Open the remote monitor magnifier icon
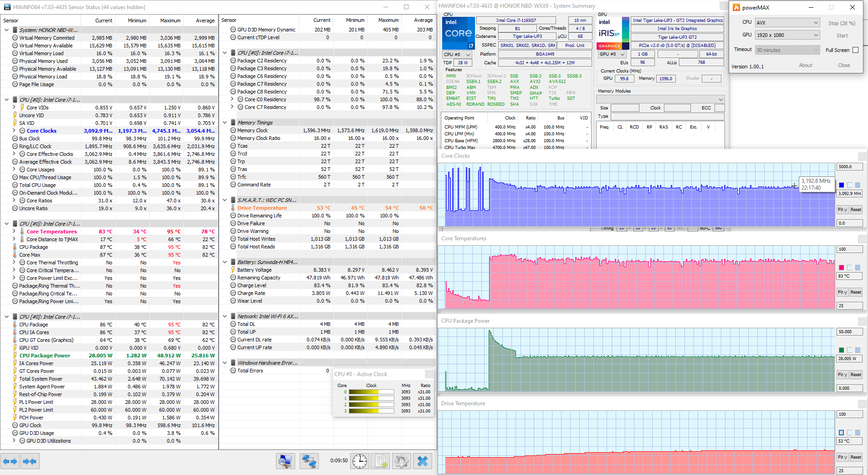Image resolution: width=868 pixels, height=475 pixels. tap(285, 461)
